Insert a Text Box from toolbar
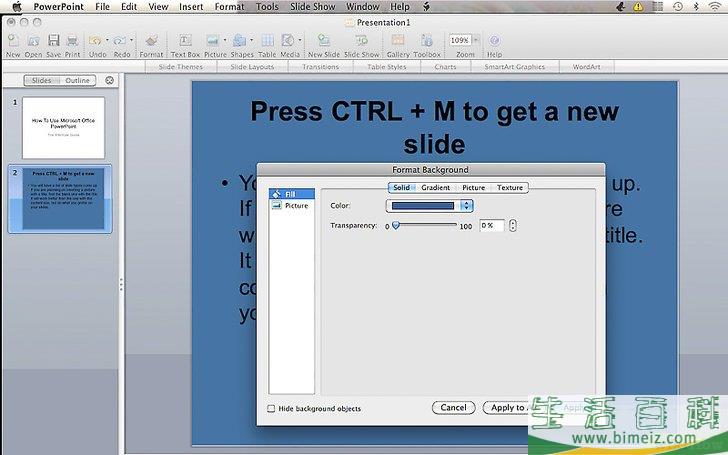Image resolution: width=728 pixels, height=455 pixels. coord(185,41)
